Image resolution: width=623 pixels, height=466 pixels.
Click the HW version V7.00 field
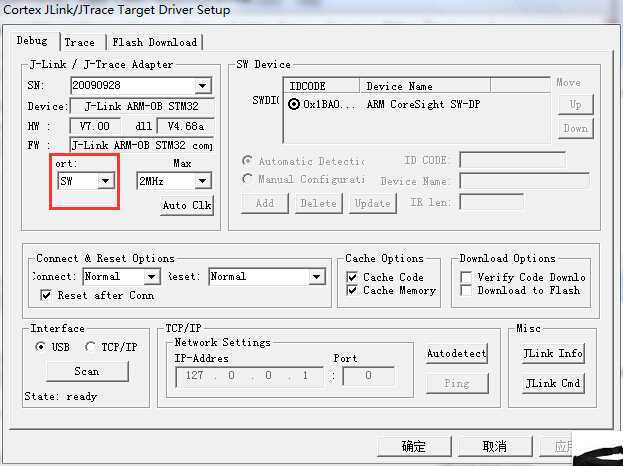tap(95, 126)
